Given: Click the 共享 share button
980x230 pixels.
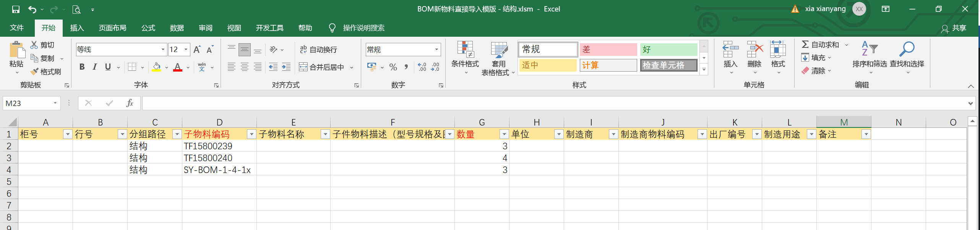Looking at the screenshot, I should click(954, 28).
